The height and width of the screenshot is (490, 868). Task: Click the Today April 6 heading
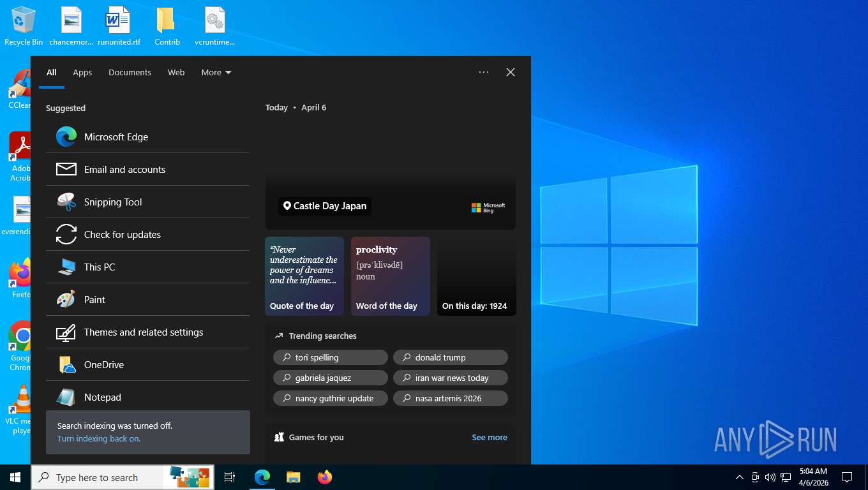pyautogui.click(x=296, y=107)
